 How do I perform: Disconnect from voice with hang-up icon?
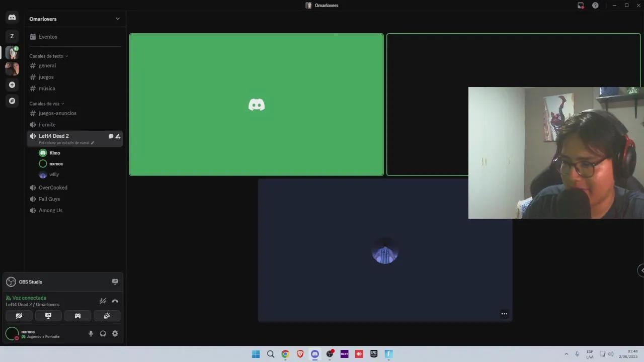click(x=115, y=301)
